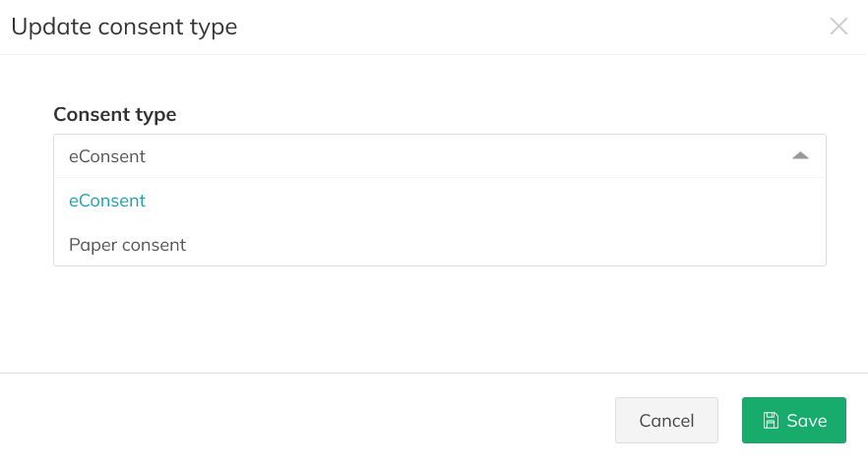
Task: Click the Consent type field label
Action: [x=115, y=114]
